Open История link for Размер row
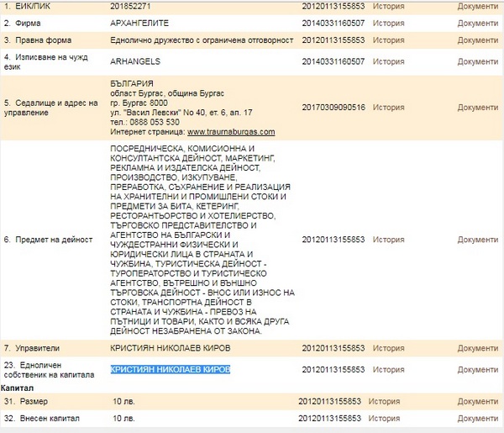Image resolution: width=504 pixels, height=433 pixels. coord(384,402)
